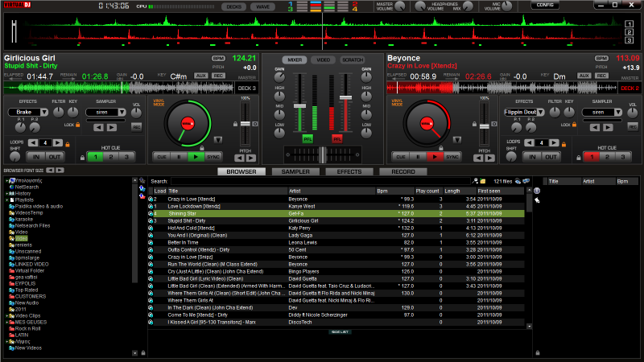
Task: Toggle the left deck hot cue lock
Action: click(83, 158)
